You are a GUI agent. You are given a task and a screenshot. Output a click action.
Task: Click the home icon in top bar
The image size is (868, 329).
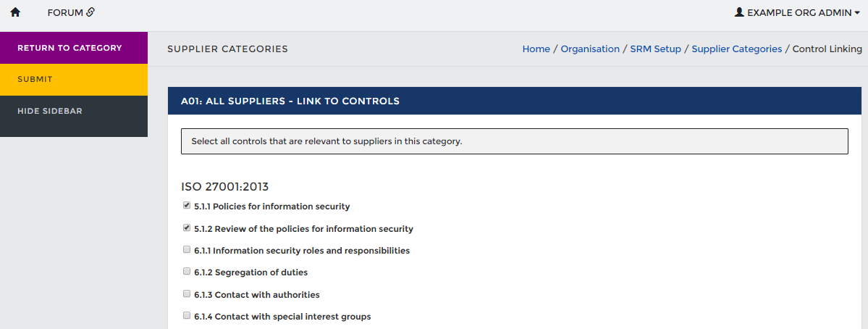[x=15, y=12]
